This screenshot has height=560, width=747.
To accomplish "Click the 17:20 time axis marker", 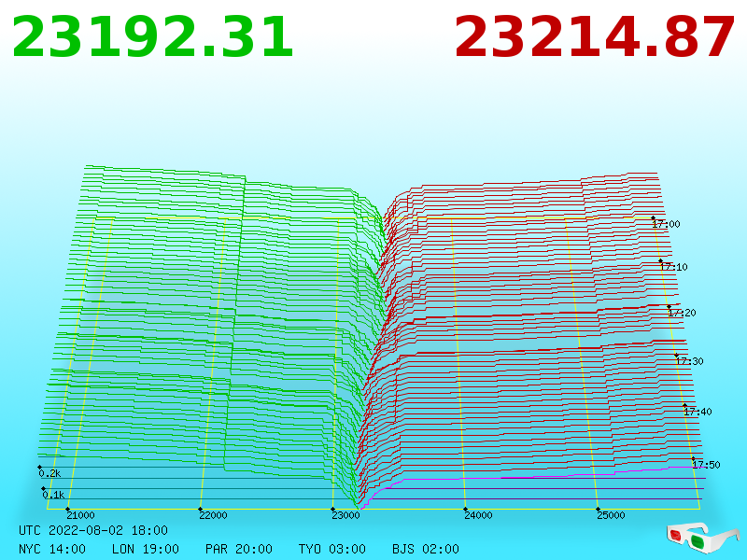I will 682,313.
